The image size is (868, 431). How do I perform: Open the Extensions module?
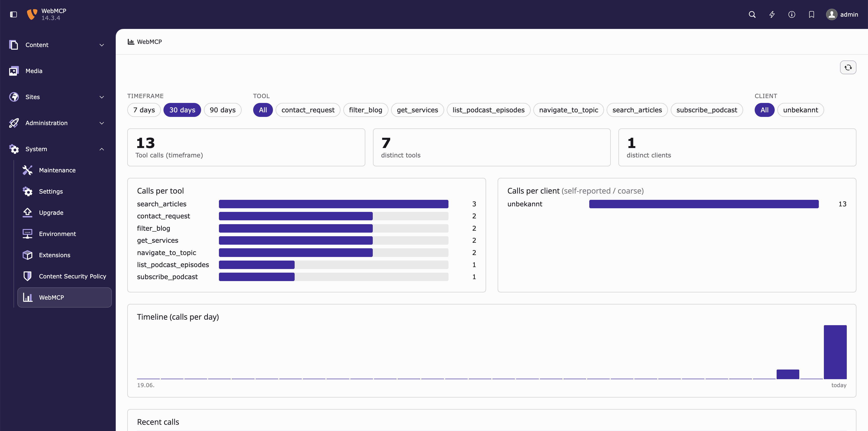(64, 255)
